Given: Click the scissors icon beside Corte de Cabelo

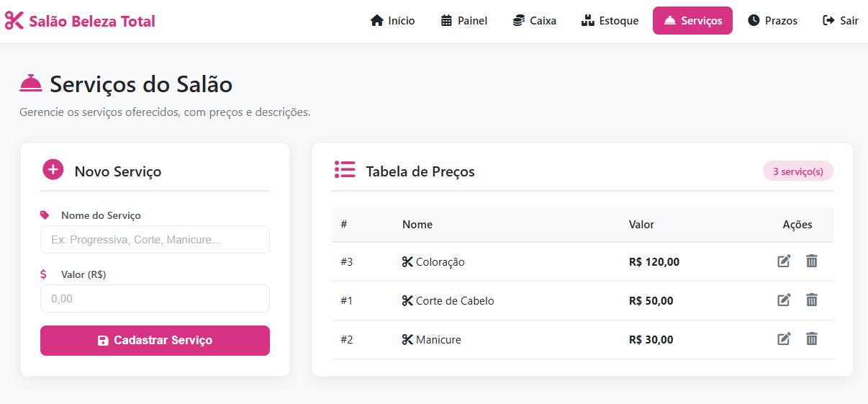Looking at the screenshot, I should click(x=407, y=301).
